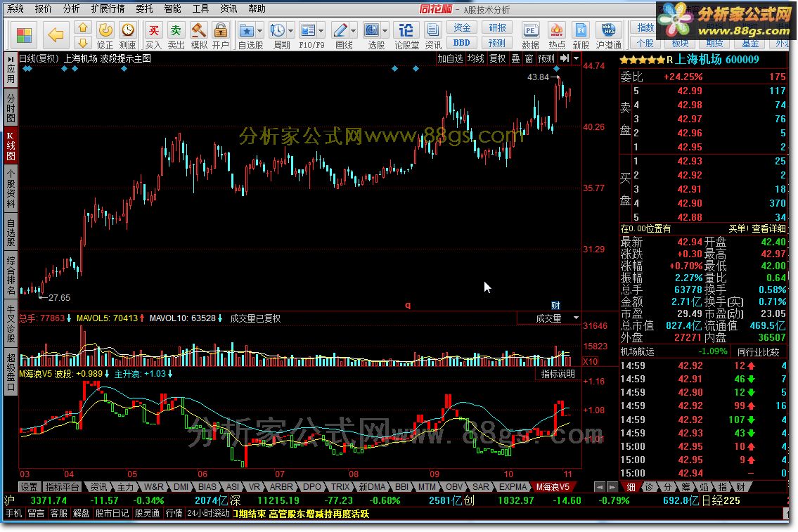Expand the F10/F9 dropdown arrow
Image resolution: width=798 pixels, height=532 pixels.
321,30
